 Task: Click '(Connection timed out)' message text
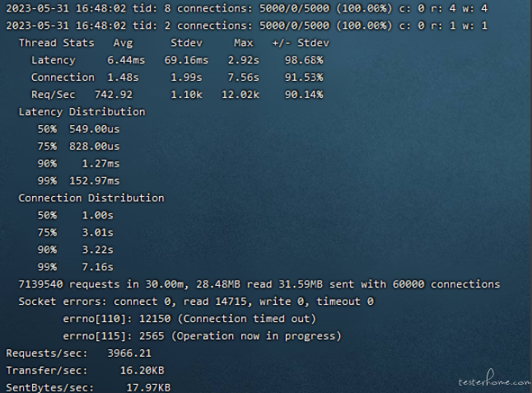(x=247, y=319)
